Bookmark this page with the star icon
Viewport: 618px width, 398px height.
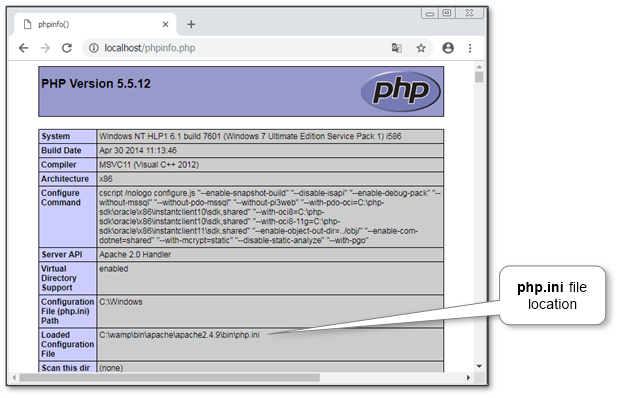(421, 48)
